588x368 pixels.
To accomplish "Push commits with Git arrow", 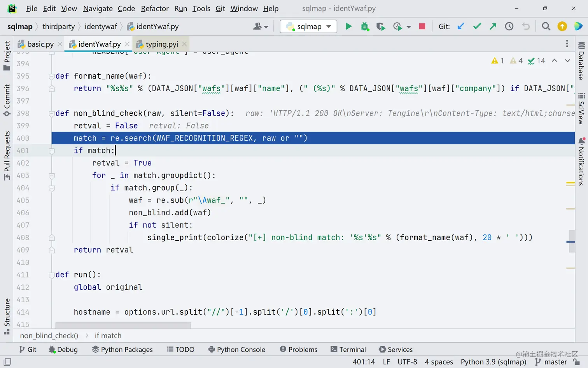I will [x=493, y=26].
